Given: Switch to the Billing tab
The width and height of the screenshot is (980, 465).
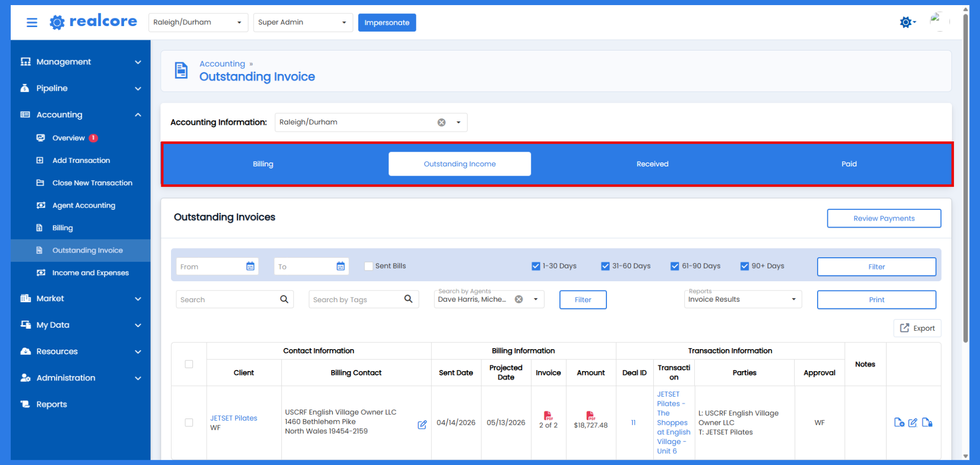Looking at the screenshot, I should 263,164.
